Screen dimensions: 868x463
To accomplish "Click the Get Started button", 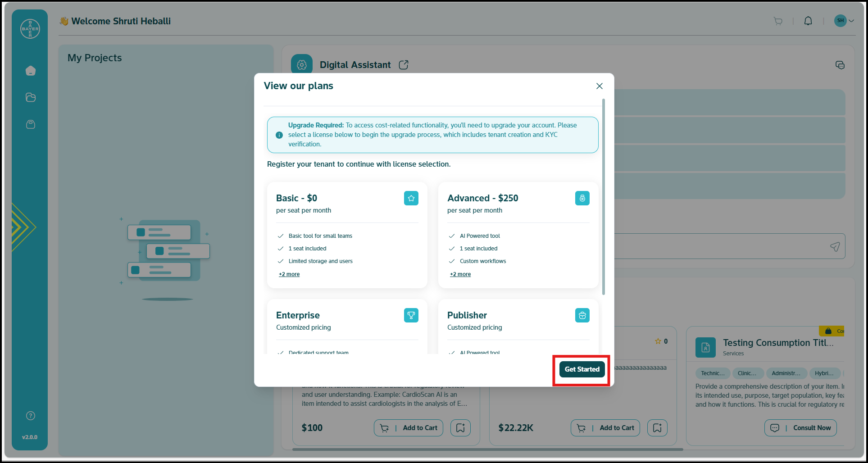I will pyautogui.click(x=582, y=369).
